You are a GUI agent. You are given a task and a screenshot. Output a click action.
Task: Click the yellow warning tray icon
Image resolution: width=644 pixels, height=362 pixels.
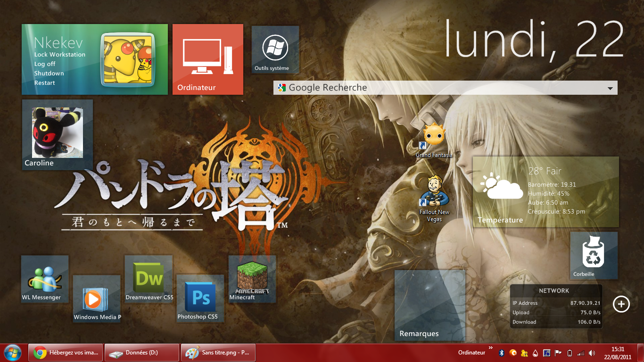pos(524,353)
